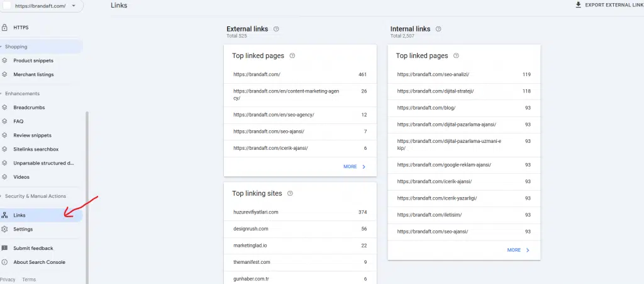644x284 pixels.
Task: Select internal /icerik-yazarligi/ row
Action: click(464, 198)
